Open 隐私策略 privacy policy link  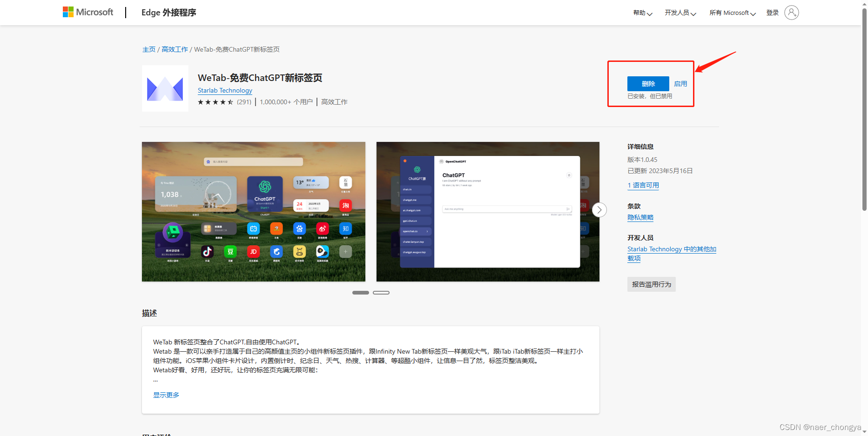[640, 217]
